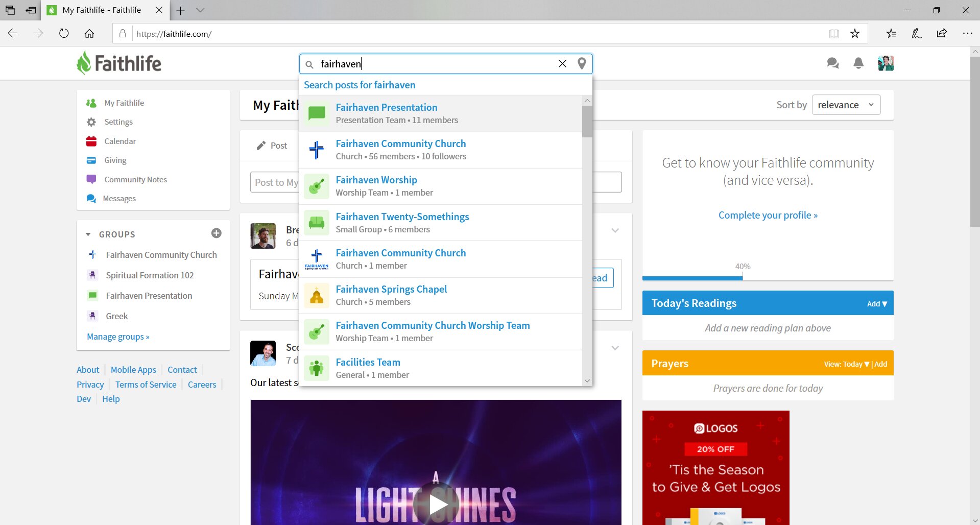Open the Sort by relevance dropdown

(846, 105)
